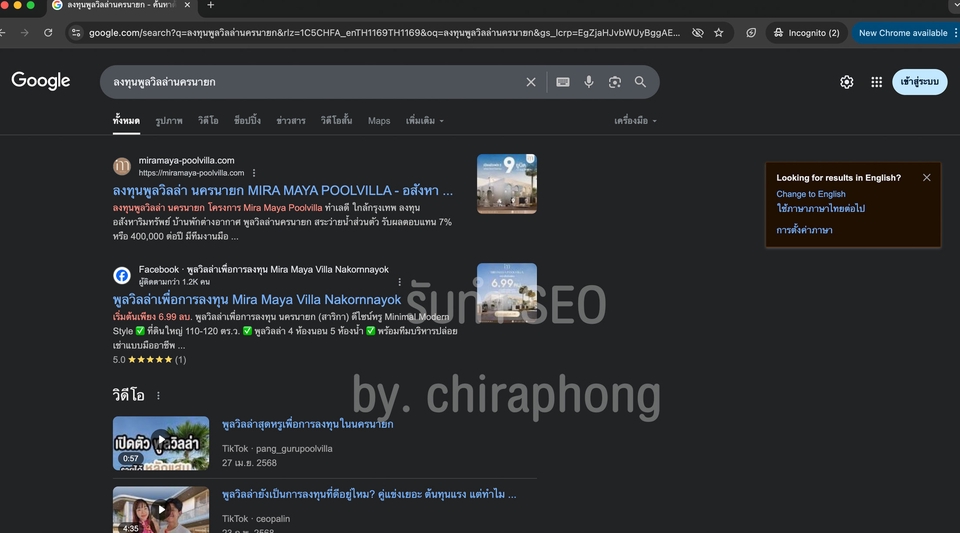Viewport: 960px width, 533px height.
Task: Switch to the ช็อปปิ้ง tab
Action: [247, 121]
